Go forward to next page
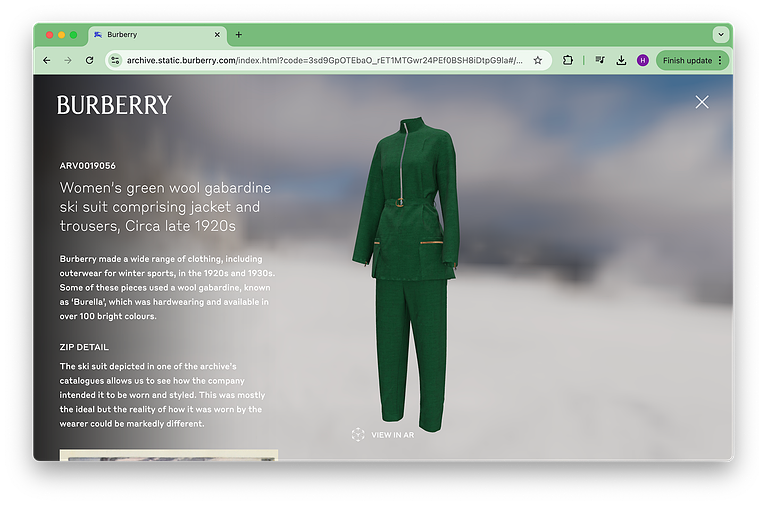The width and height of the screenshot is (759, 505). coord(68,61)
